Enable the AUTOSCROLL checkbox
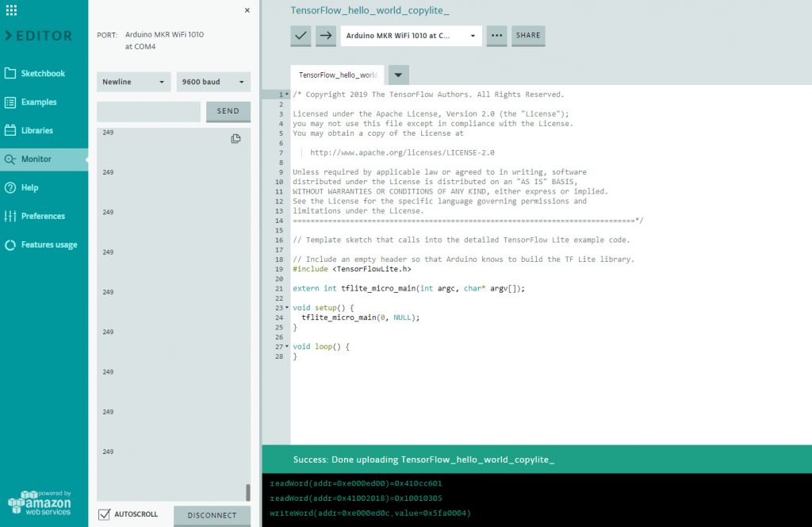Screen dimensions: 812x527 click(x=104, y=515)
